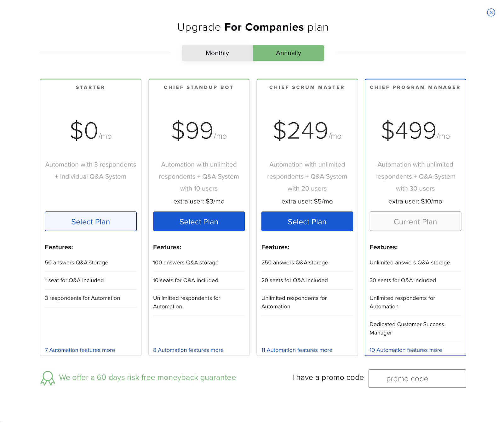Click the I have a promo code label
Viewport: 504px width, 423px height.
(328, 377)
